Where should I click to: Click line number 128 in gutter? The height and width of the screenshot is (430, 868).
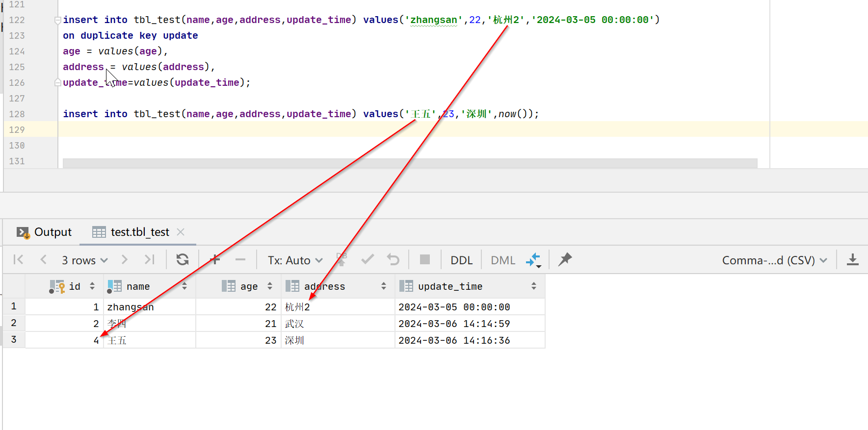17,114
